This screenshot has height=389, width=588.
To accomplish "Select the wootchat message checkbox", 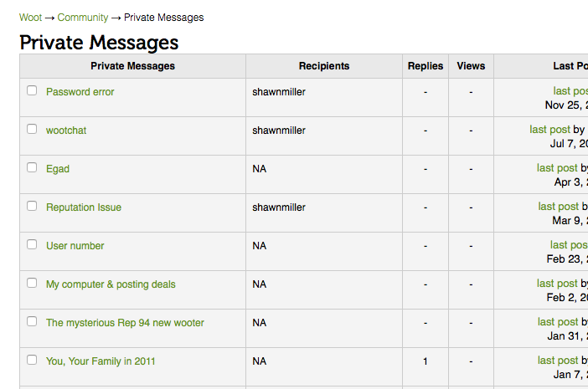I will point(32,129).
